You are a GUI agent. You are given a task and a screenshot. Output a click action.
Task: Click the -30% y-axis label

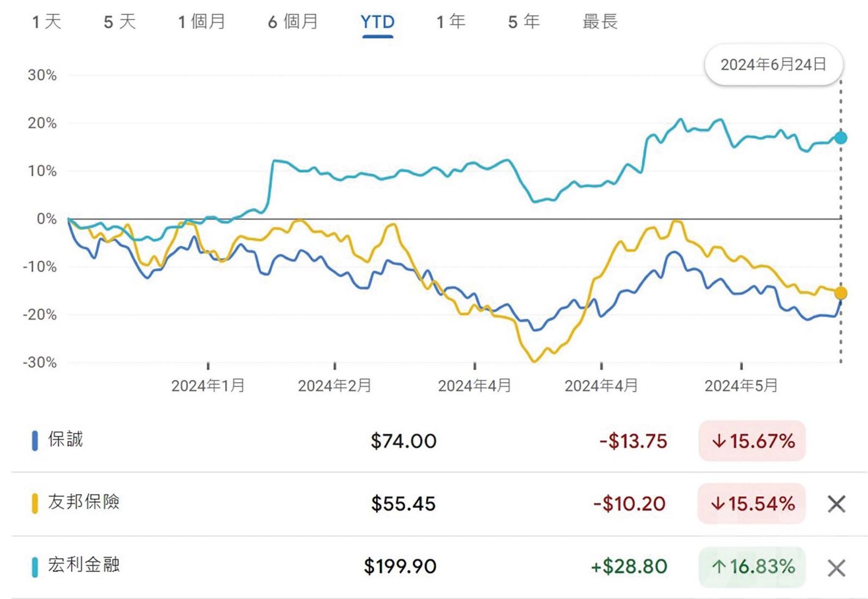coord(40,362)
